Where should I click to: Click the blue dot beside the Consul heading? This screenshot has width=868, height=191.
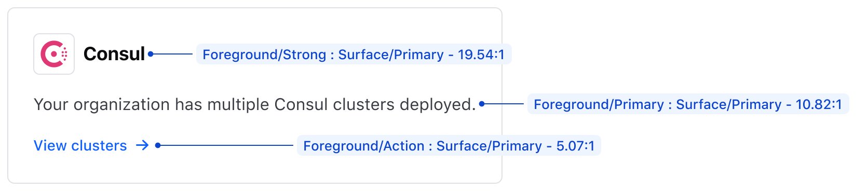click(151, 53)
